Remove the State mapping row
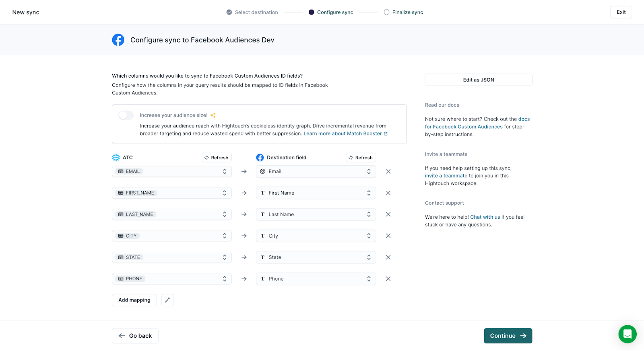 click(x=388, y=257)
